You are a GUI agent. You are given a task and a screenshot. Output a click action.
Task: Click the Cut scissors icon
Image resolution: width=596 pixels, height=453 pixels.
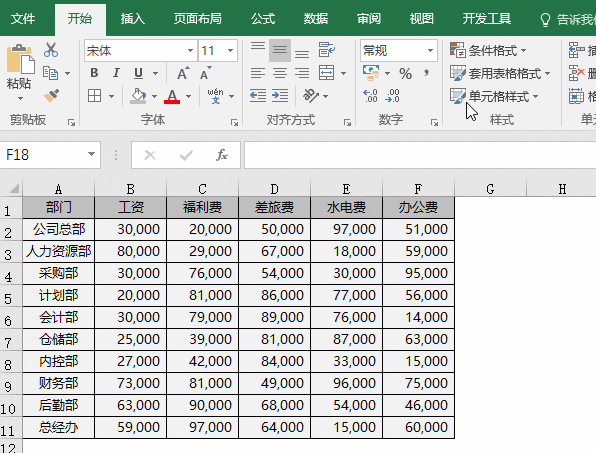(51, 50)
